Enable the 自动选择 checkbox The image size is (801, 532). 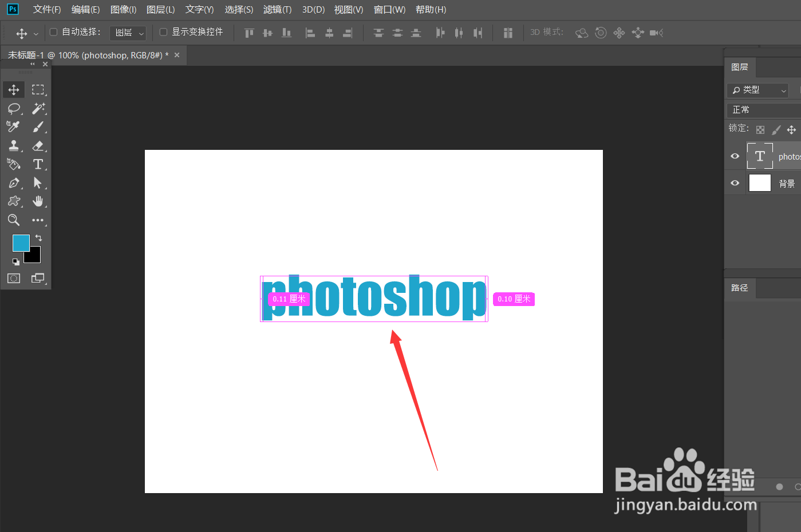(x=54, y=32)
